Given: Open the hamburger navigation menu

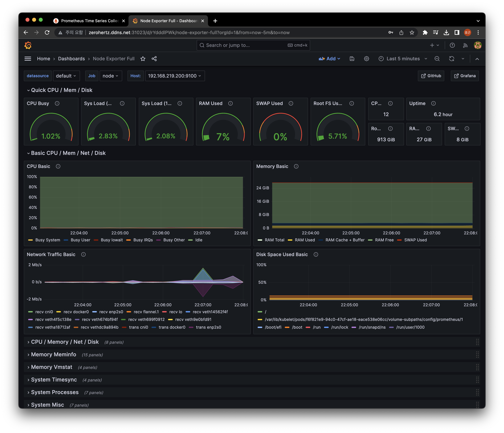Looking at the screenshot, I should (x=28, y=59).
